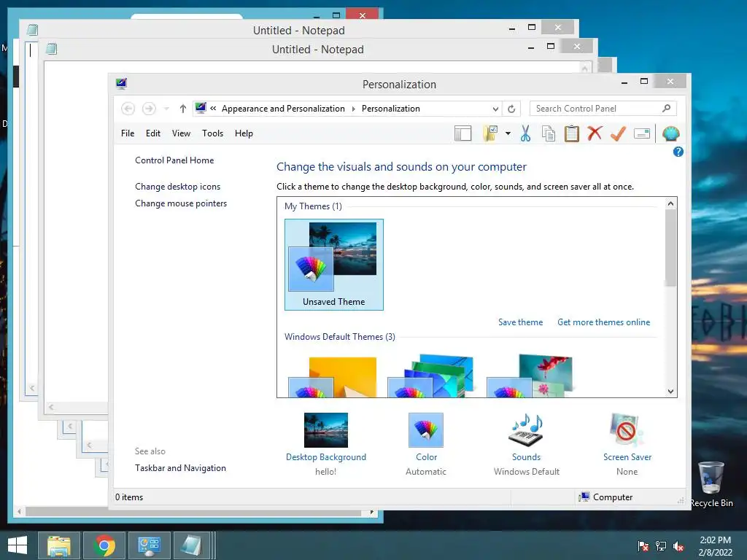The width and height of the screenshot is (747, 560).
Task: Click the magnifier icon in the search box
Action: (x=667, y=109)
